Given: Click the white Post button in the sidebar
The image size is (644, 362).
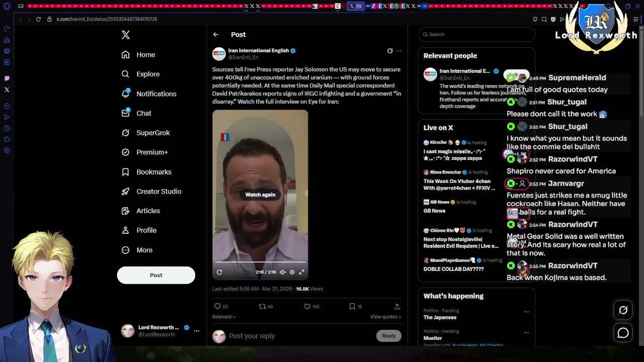Looking at the screenshot, I should 156,275.
